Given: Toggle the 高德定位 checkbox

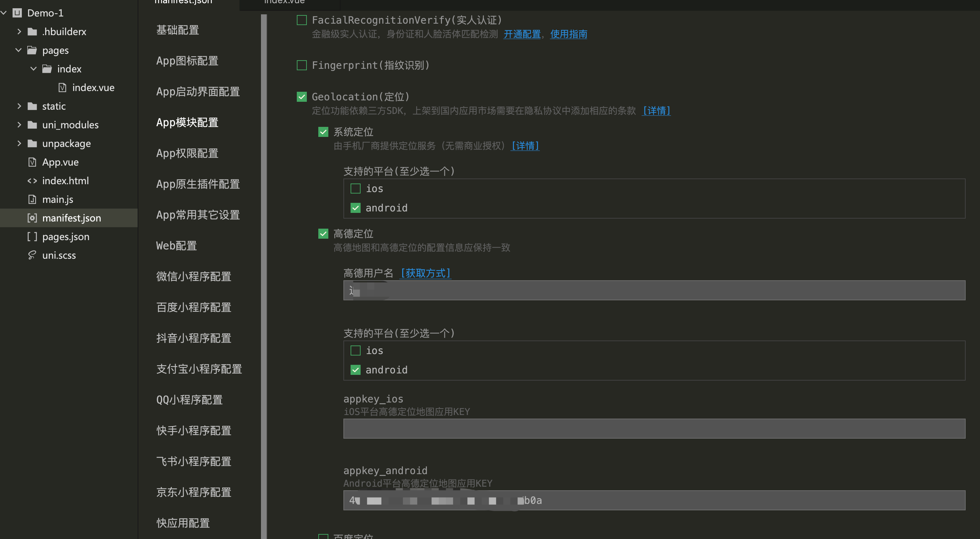Looking at the screenshot, I should (323, 234).
